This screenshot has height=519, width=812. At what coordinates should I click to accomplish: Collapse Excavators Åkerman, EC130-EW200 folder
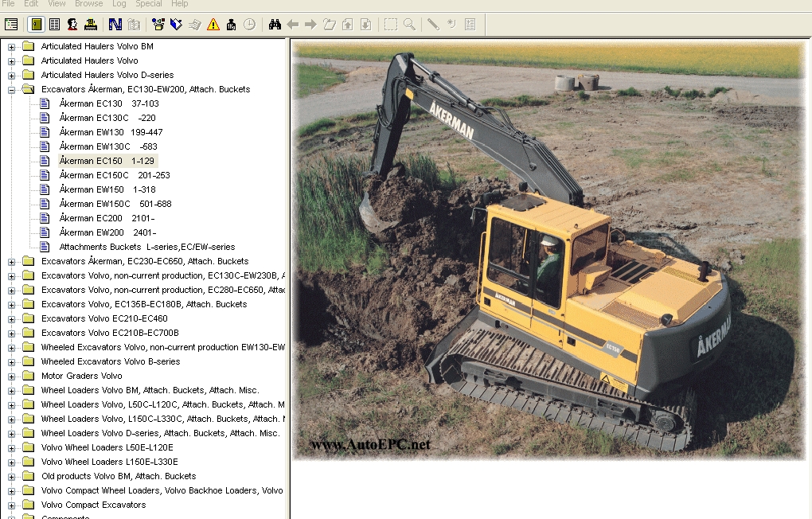tap(11, 90)
